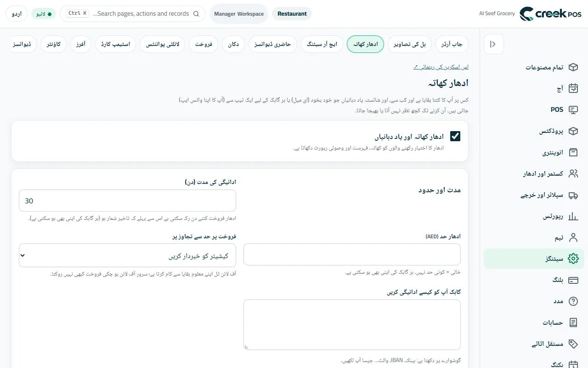Viewport: 588px width, 368px height.
Task: Click the Settings gear icon
Action: pyautogui.click(x=573, y=259)
